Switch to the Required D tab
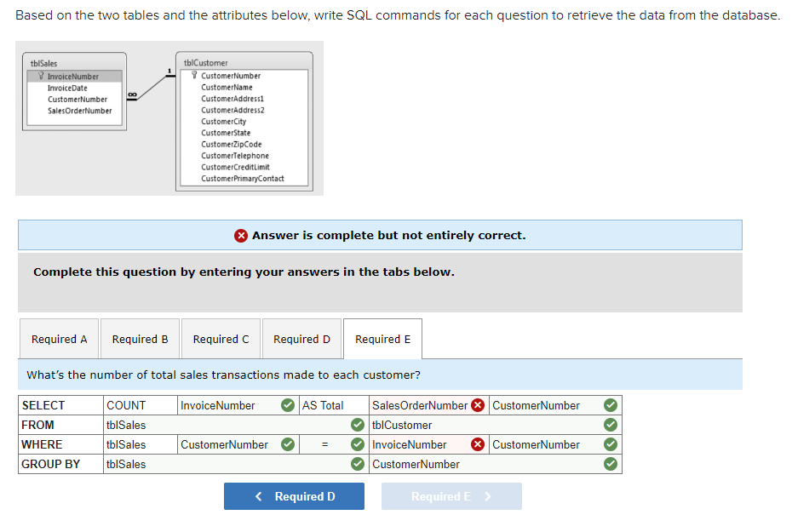 point(301,339)
